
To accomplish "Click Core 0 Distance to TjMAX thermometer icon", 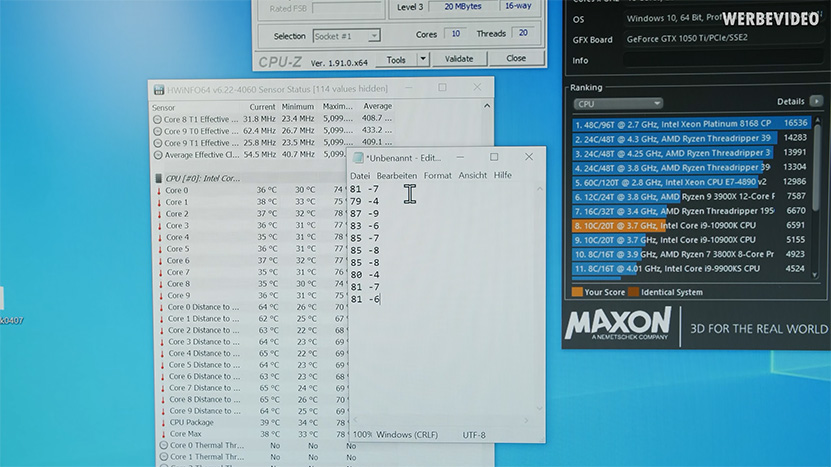I will [x=162, y=307].
